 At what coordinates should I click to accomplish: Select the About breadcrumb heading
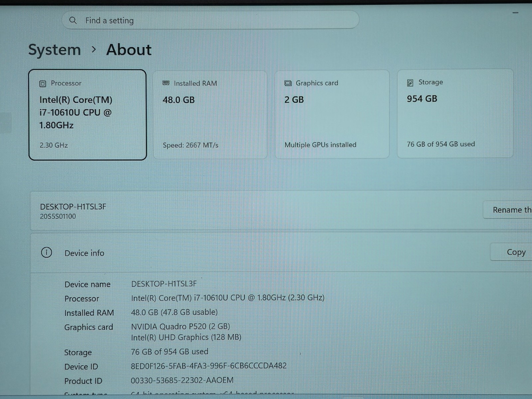[x=129, y=50]
